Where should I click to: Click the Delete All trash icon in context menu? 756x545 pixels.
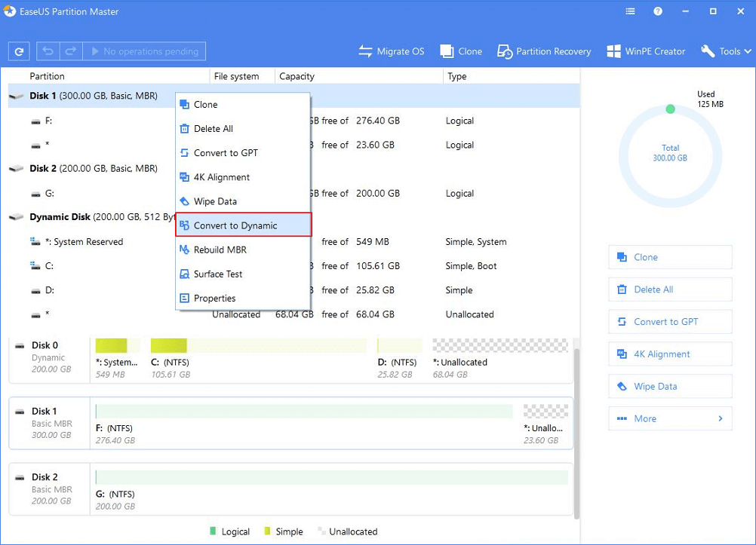(x=184, y=129)
